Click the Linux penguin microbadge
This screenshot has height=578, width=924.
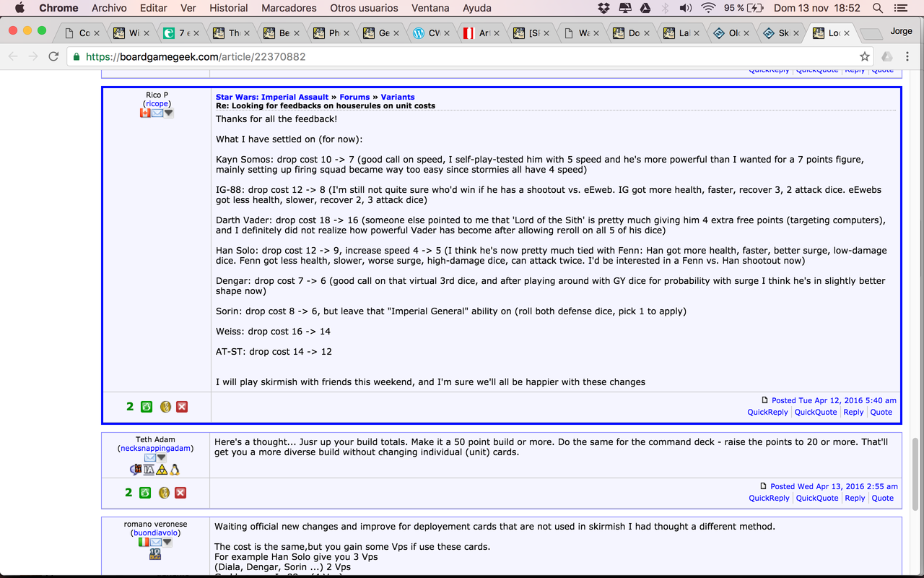coord(174,470)
